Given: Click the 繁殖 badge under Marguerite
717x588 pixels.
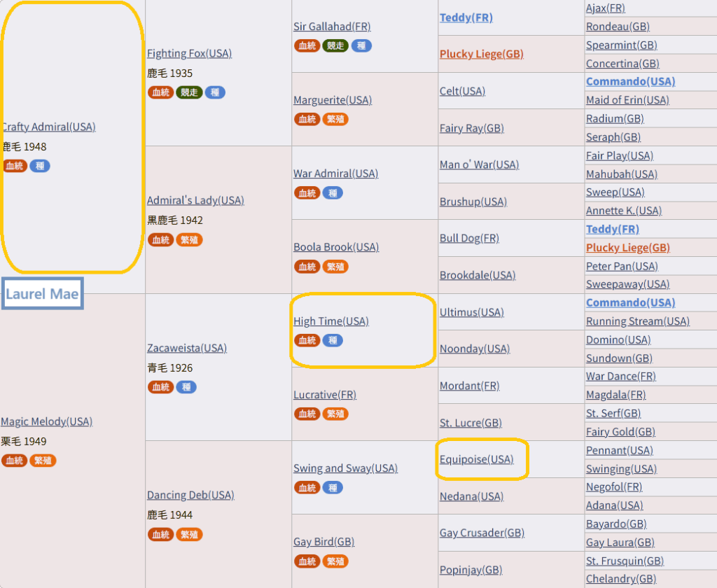Looking at the screenshot, I should click(335, 119).
